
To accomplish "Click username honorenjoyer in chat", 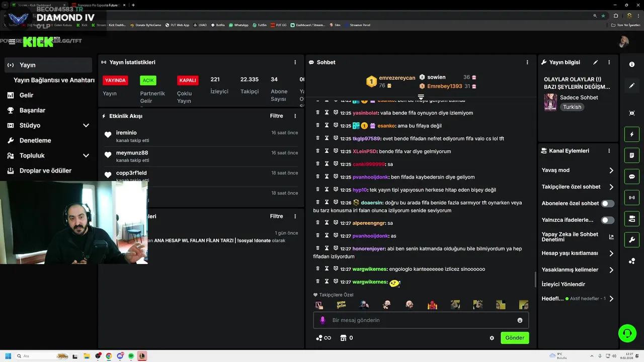I will tap(369, 248).
